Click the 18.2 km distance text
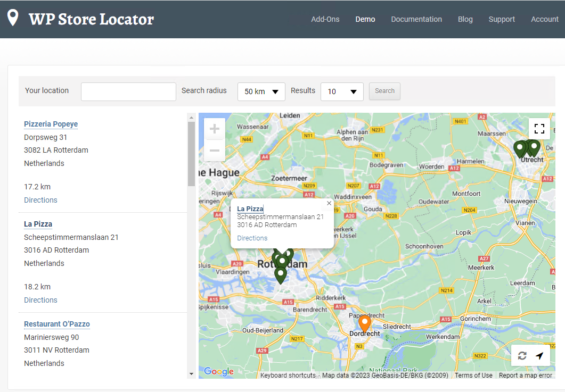Image resolution: width=565 pixels, height=392 pixels. click(37, 287)
